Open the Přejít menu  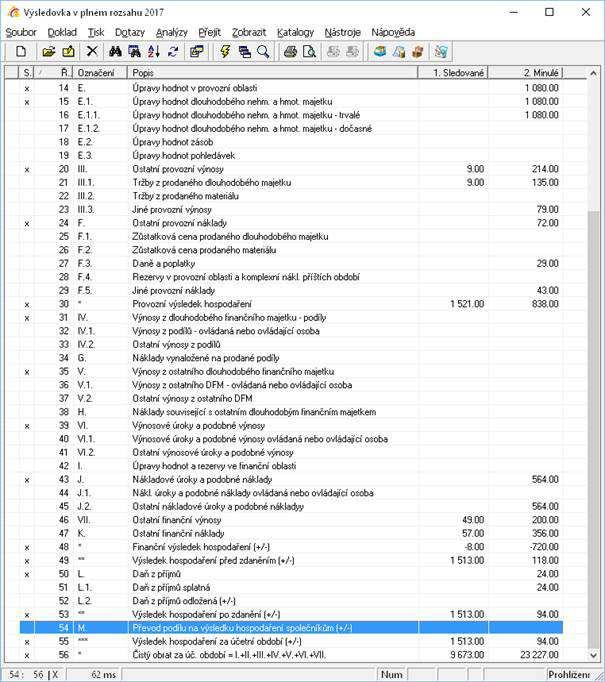point(210,32)
